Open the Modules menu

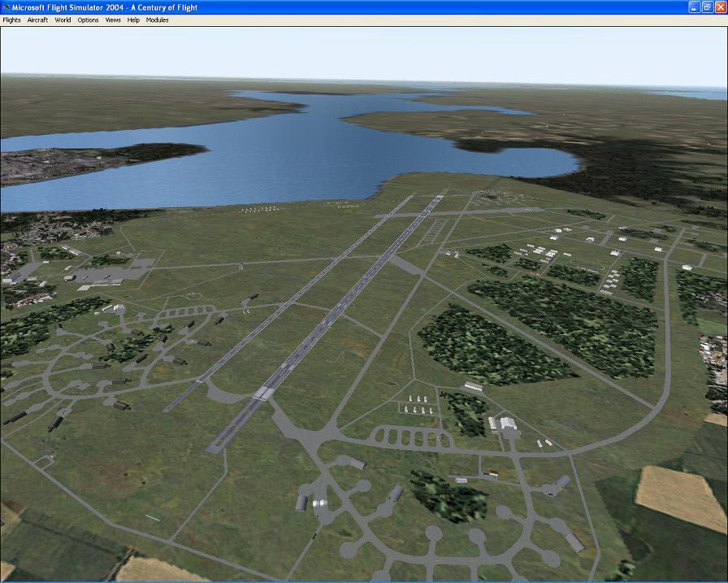click(157, 20)
